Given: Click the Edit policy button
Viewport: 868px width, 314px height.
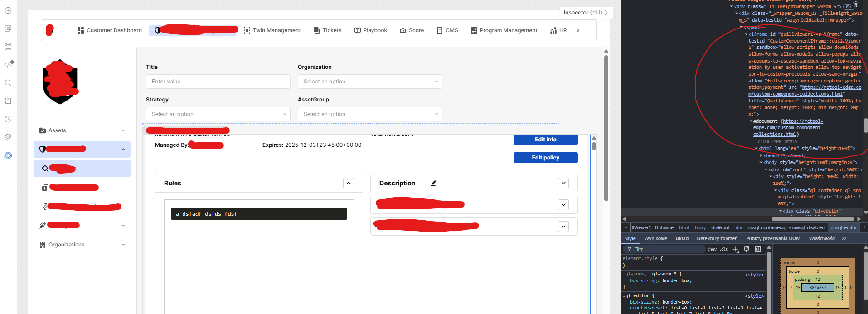Looking at the screenshot, I should click(545, 158).
